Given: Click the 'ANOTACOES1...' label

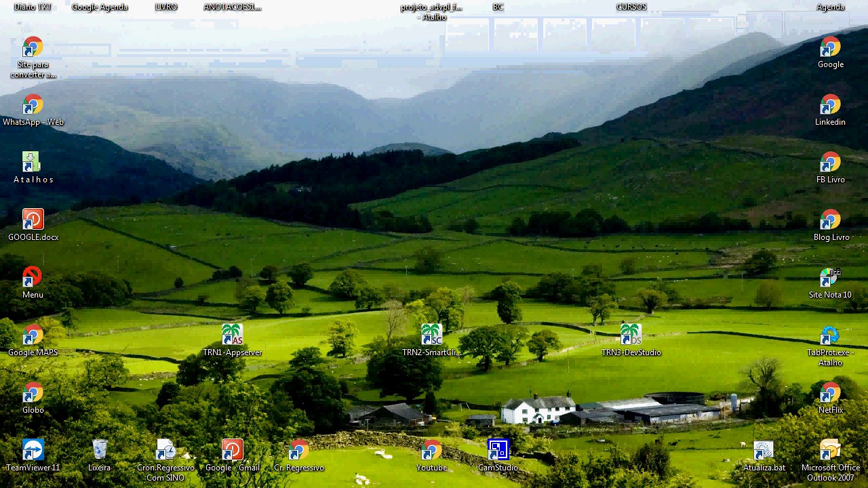Looking at the screenshot, I should [x=232, y=7].
